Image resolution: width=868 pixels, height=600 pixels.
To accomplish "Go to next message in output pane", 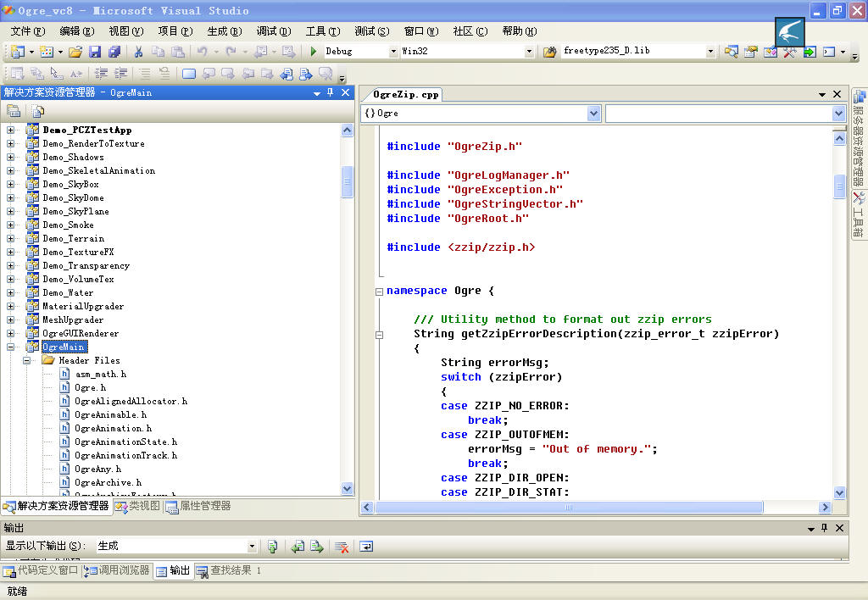I will pyautogui.click(x=317, y=547).
